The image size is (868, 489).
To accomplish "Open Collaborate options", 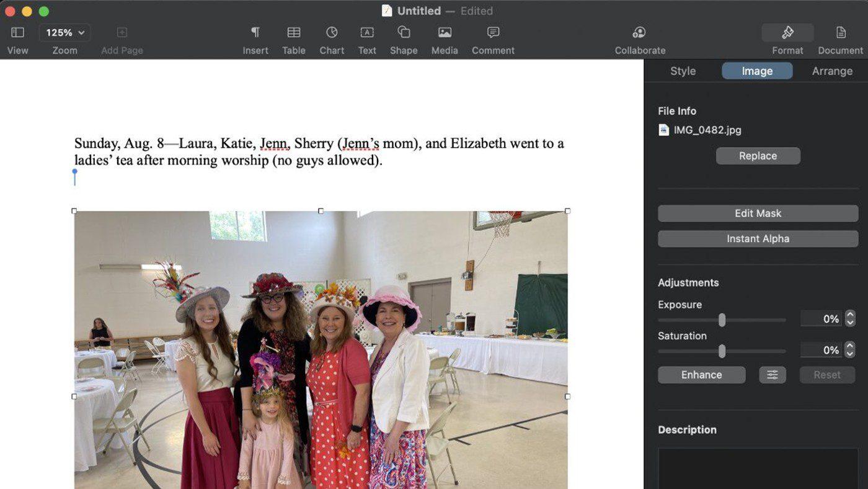I will (639, 37).
